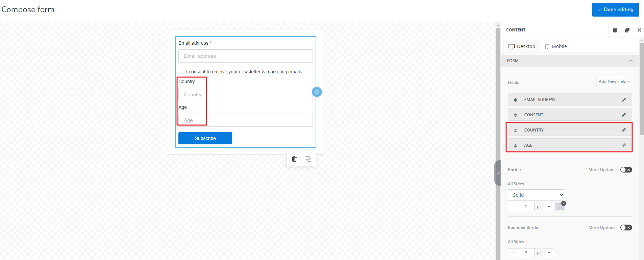Toggle More Options for Rounded Border

[x=626, y=228]
